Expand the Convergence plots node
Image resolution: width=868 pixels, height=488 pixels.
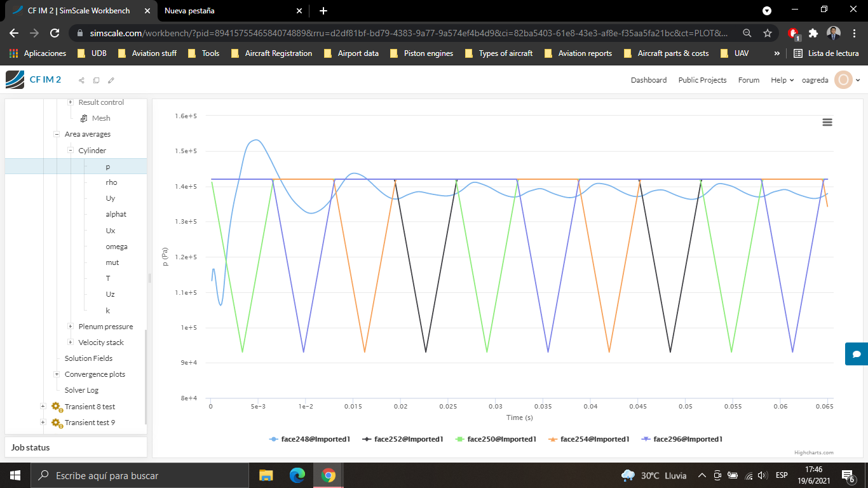point(57,374)
